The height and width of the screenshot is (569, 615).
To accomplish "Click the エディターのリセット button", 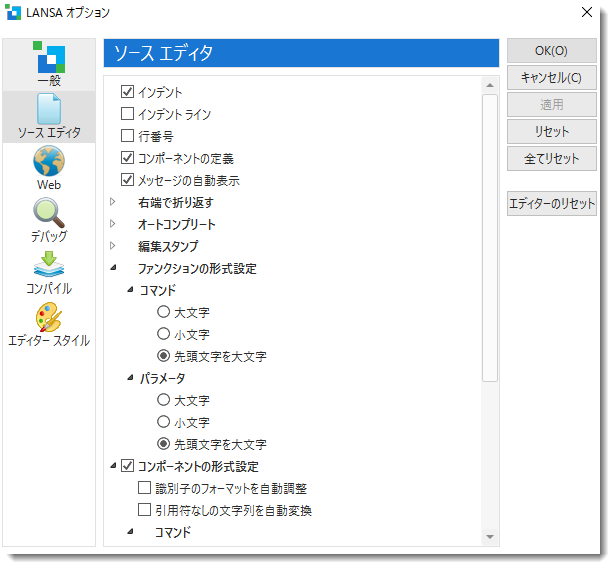I will click(551, 204).
